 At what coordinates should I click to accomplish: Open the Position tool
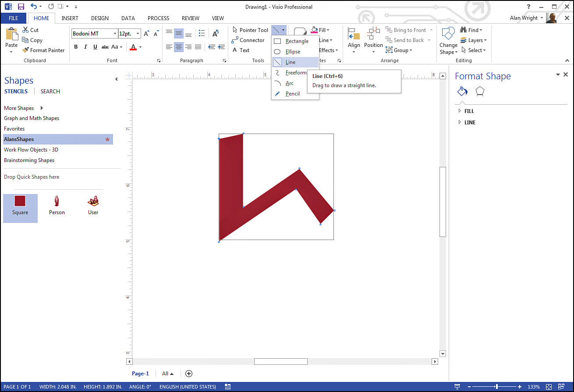coord(373,40)
